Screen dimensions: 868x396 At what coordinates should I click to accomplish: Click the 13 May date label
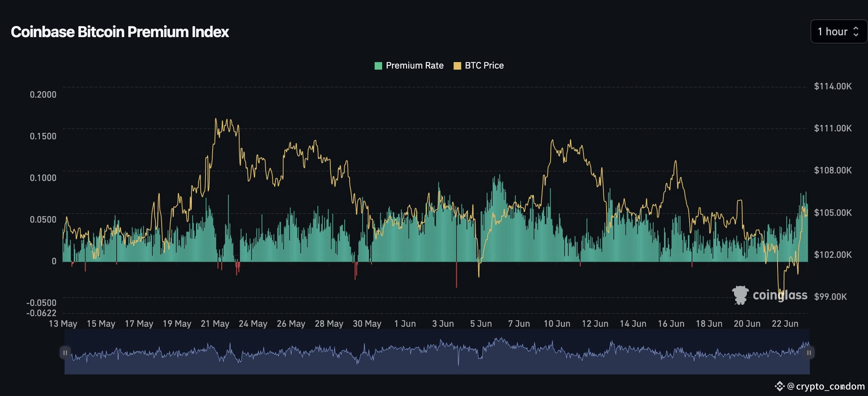pos(63,324)
